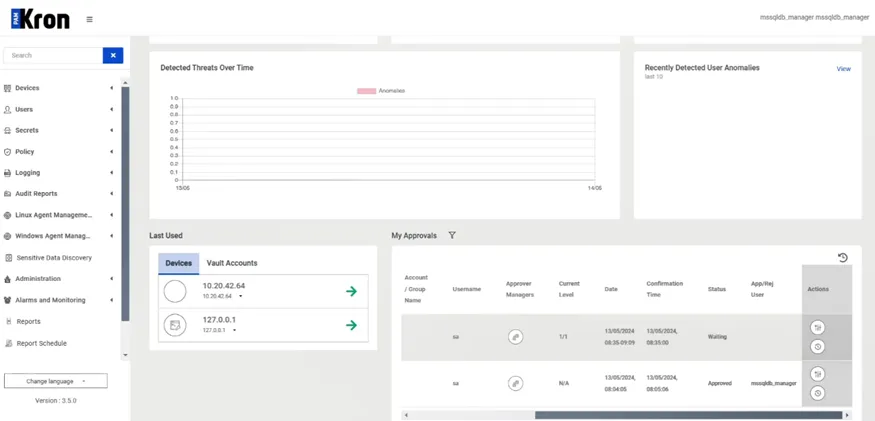Open Sensitive Data Discovery page
875x421 pixels.
click(54, 258)
